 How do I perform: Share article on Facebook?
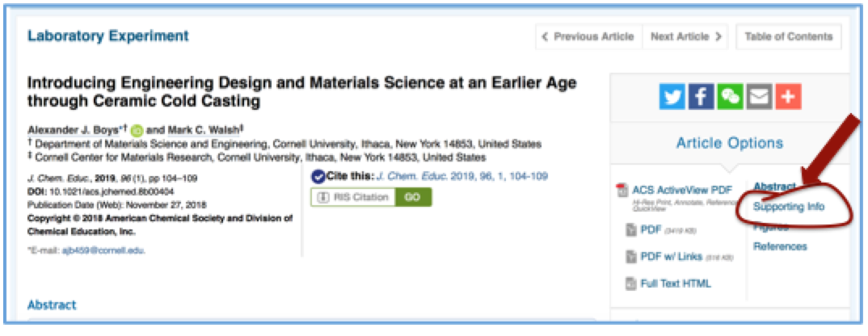pyautogui.click(x=702, y=98)
